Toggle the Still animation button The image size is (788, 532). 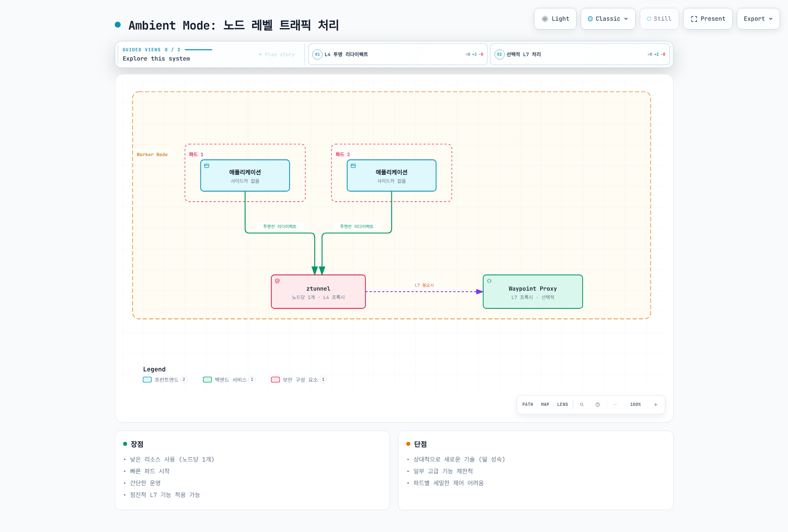(659, 19)
